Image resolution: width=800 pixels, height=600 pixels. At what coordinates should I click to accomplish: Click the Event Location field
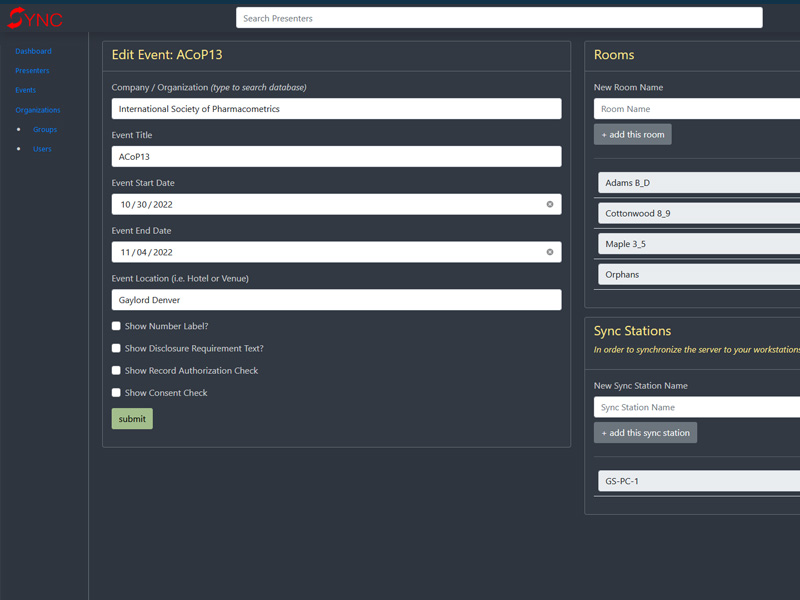337,300
